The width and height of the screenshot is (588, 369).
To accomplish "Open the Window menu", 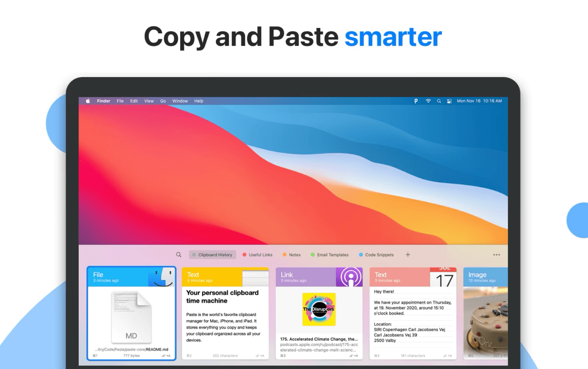I will coord(180,101).
